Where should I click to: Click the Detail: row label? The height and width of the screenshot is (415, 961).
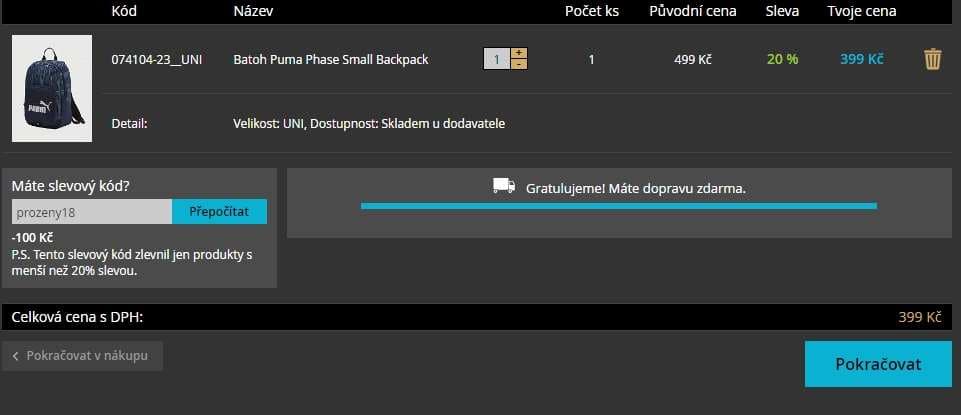[x=129, y=124]
